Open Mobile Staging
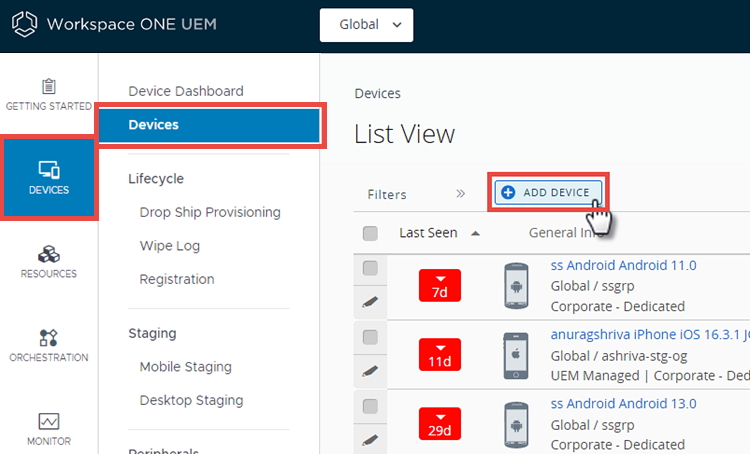The image size is (750, 454). [186, 366]
